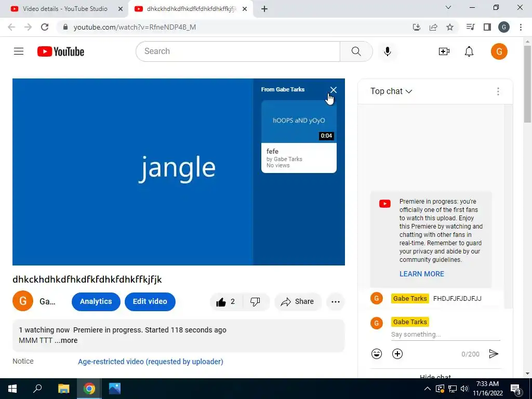532x399 pixels.
Task: Start voice search with microphone icon
Action: coord(388,51)
